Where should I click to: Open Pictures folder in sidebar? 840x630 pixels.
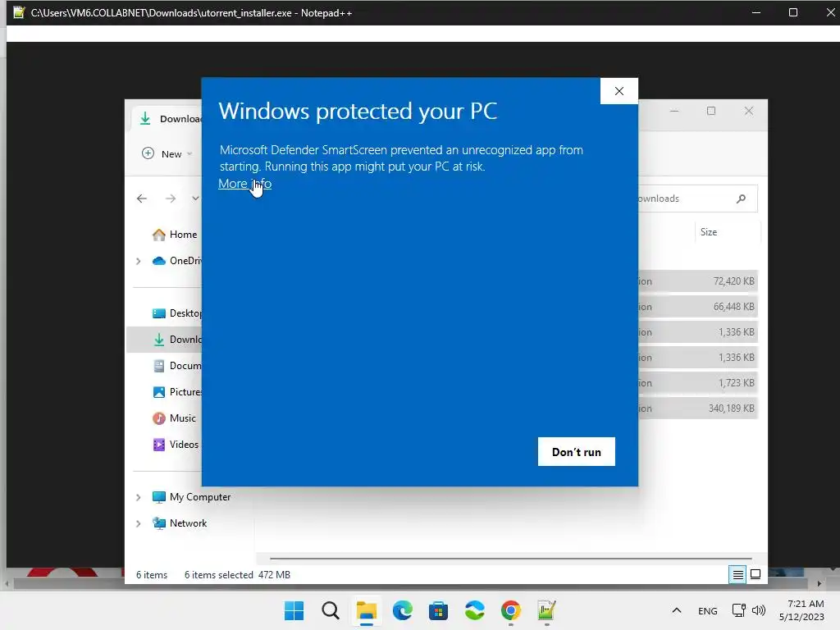click(177, 392)
